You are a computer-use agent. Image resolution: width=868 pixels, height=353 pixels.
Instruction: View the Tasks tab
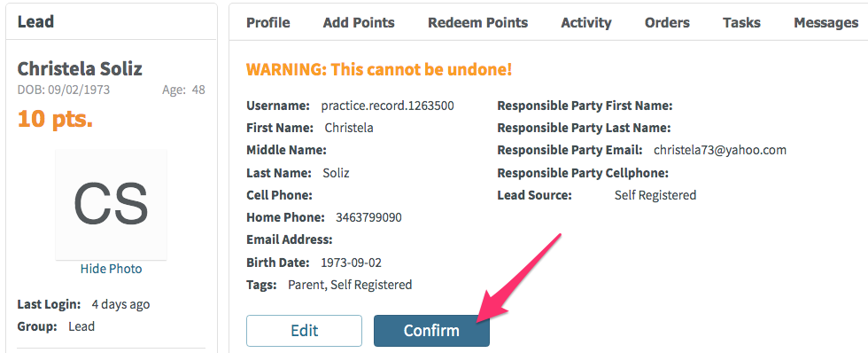click(x=741, y=23)
